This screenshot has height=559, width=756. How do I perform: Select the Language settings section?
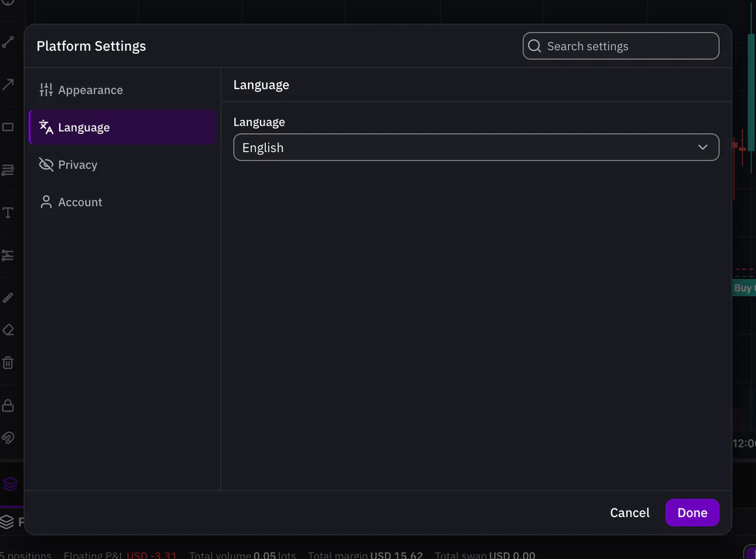pyautogui.click(x=123, y=128)
